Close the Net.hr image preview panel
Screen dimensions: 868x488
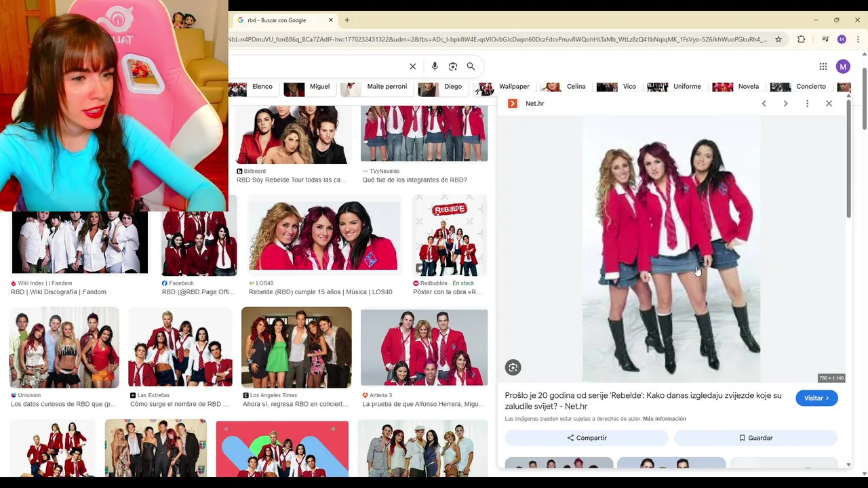(x=829, y=104)
